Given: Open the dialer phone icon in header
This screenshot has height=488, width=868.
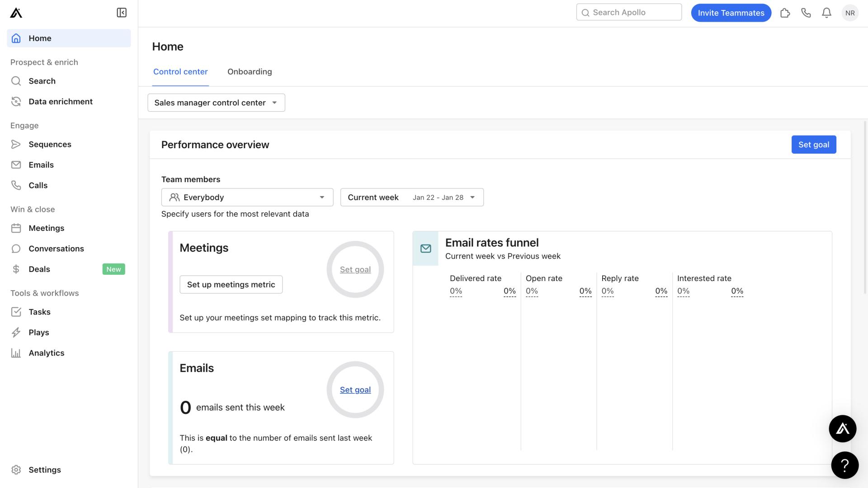Looking at the screenshot, I should tap(806, 13).
